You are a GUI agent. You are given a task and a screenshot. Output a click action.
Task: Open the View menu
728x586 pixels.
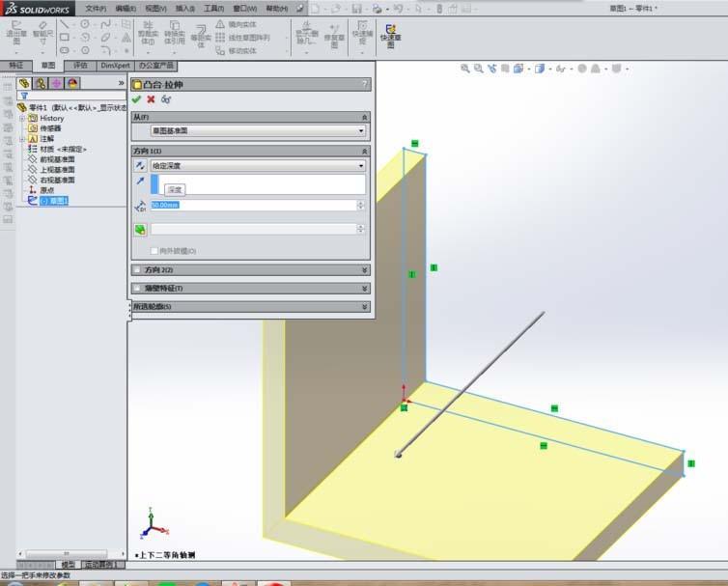(155, 9)
